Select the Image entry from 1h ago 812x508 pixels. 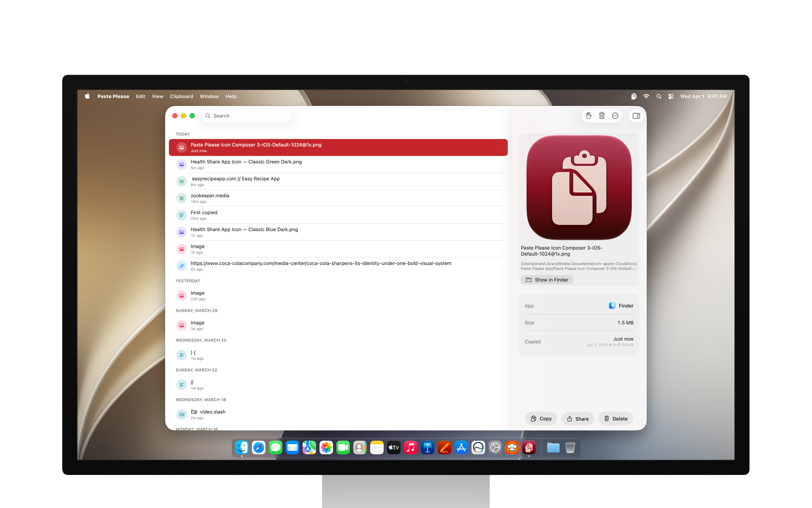(338, 249)
